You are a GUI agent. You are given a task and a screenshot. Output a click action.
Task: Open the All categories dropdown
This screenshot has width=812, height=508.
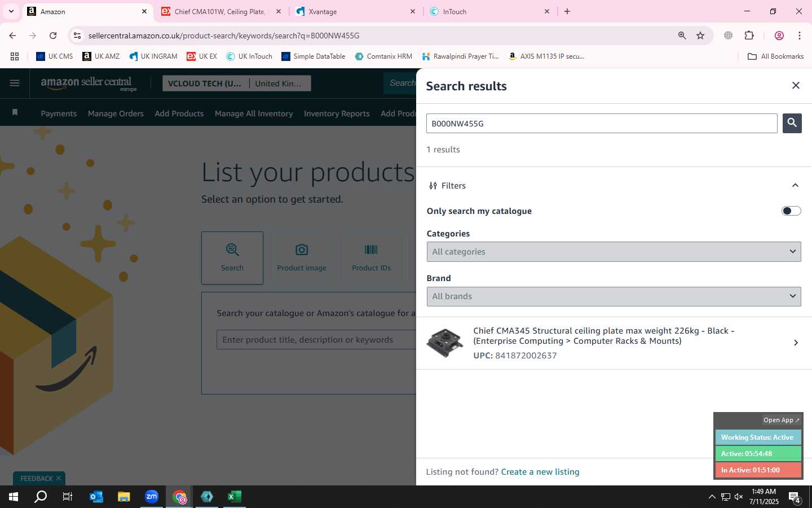coord(614,252)
